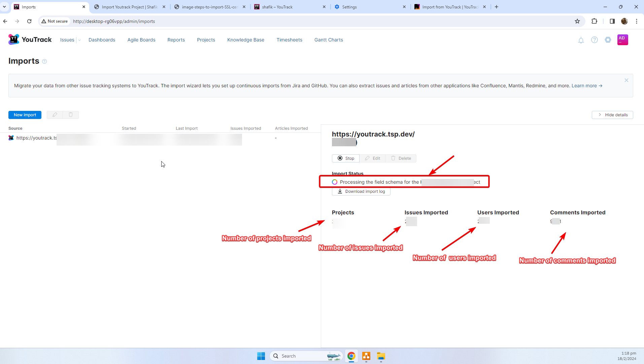Bookmark this page with the star icon

577,21
